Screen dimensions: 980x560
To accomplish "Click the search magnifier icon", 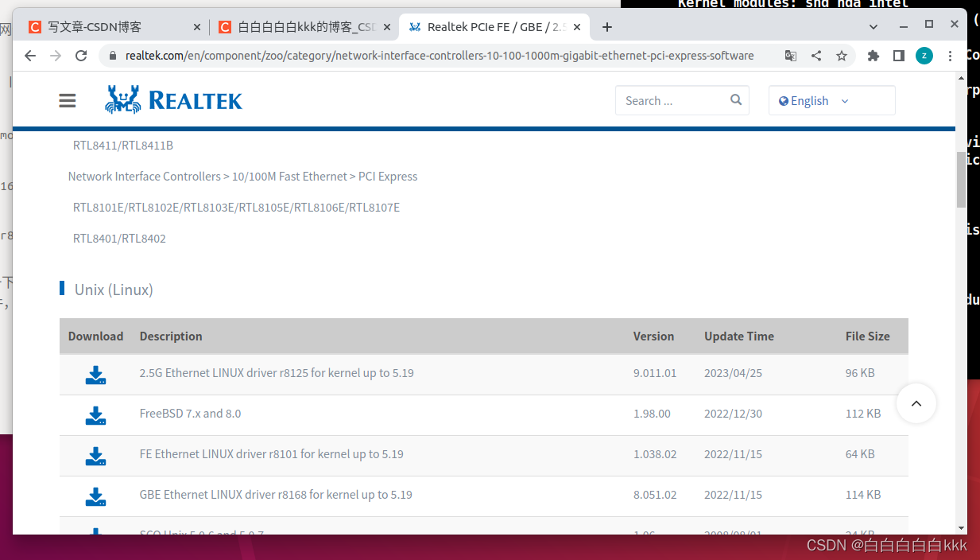I will 736,100.
